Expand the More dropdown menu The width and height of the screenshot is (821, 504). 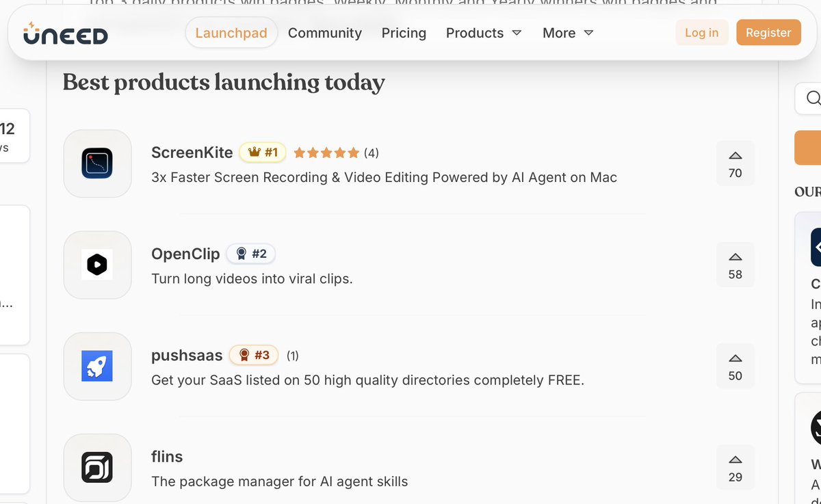click(x=568, y=33)
